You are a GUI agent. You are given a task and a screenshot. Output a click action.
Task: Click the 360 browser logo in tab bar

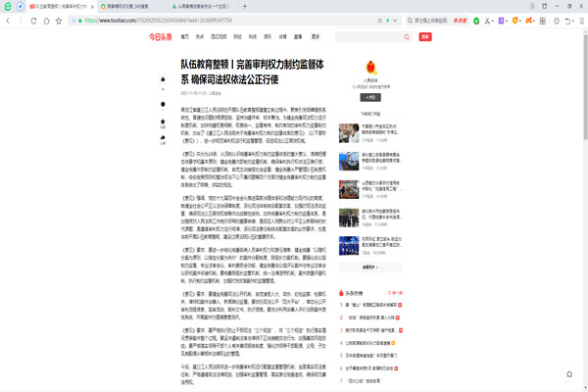(8, 7)
